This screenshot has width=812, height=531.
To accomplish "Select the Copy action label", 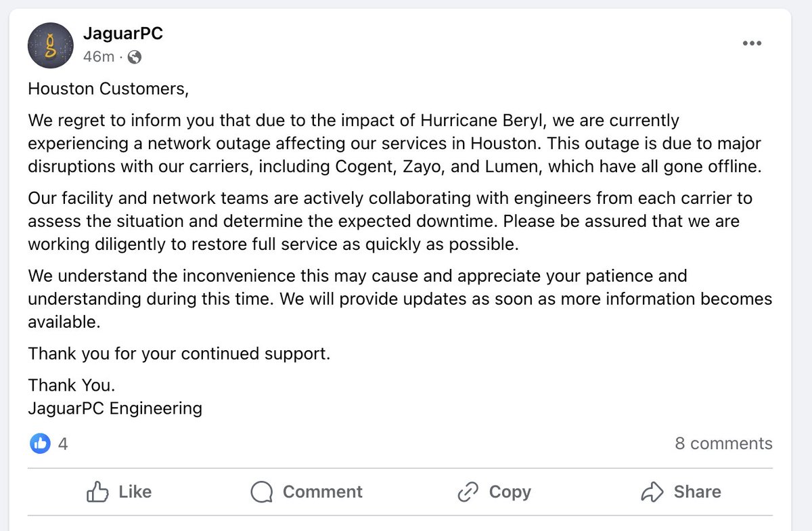I will (509, 492).
